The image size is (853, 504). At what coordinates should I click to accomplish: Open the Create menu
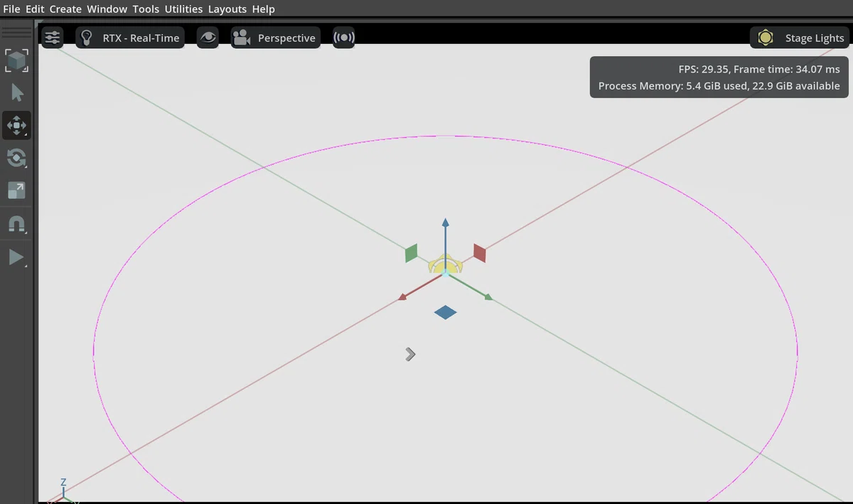point(65,9)
